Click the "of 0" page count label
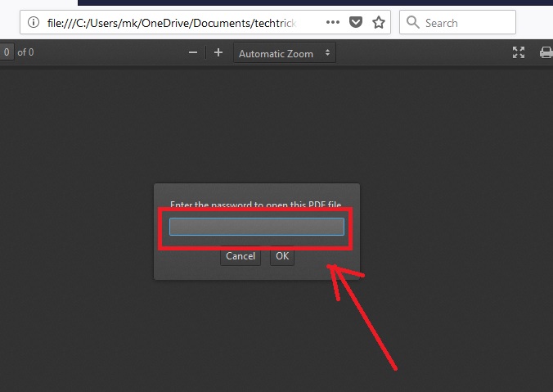553x392 pixels. [x=25, y=52]
